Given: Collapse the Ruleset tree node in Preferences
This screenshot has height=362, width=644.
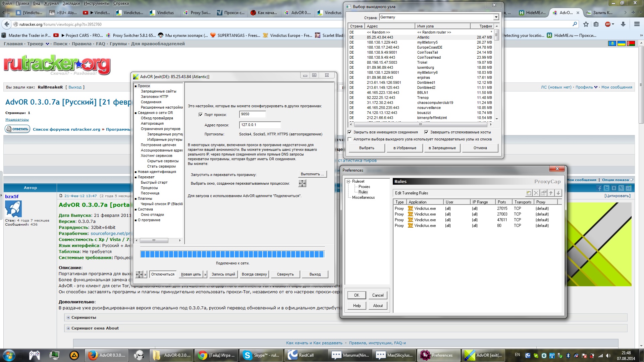Looking at the screenshot, I should [x=348, y=181].
